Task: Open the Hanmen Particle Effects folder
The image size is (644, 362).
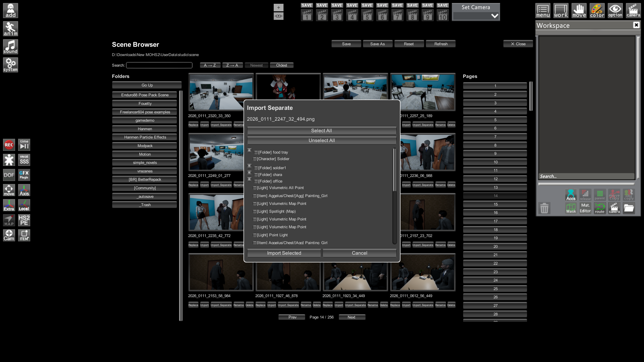Action: (x=145, y=137)
